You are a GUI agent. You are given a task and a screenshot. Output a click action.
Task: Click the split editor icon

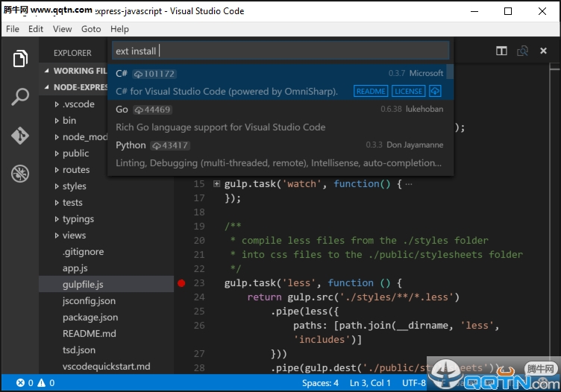pos(502,51)
